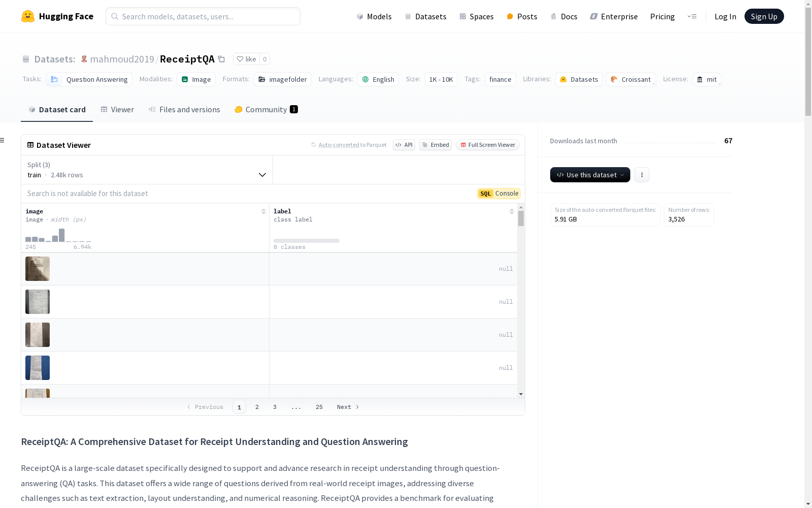Select page 1 in the viewer pagination

click(239, 407)
